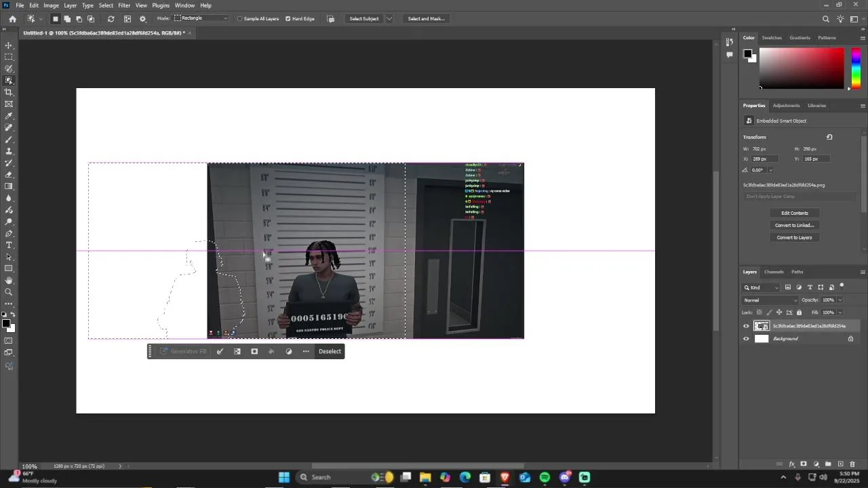Open the Plugins menu
The image size is (868, 488).
(161, 5)
